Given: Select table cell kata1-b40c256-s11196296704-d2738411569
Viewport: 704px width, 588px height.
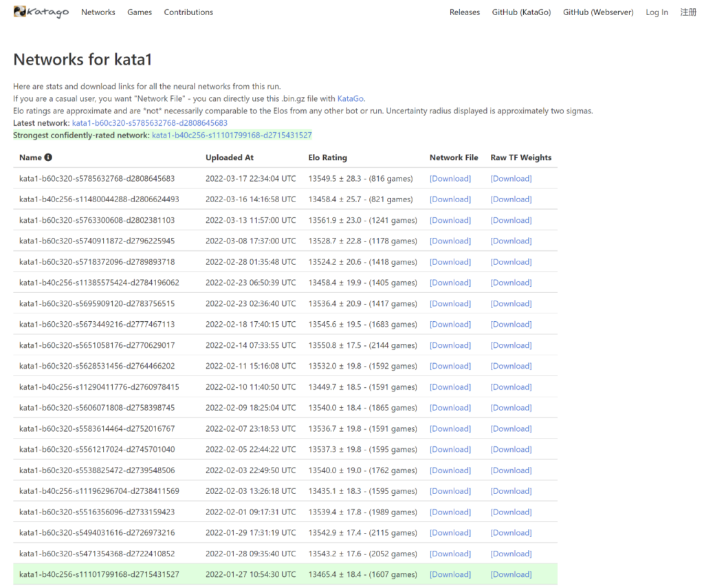Looking at the screenshot, I should coord(99,491).
